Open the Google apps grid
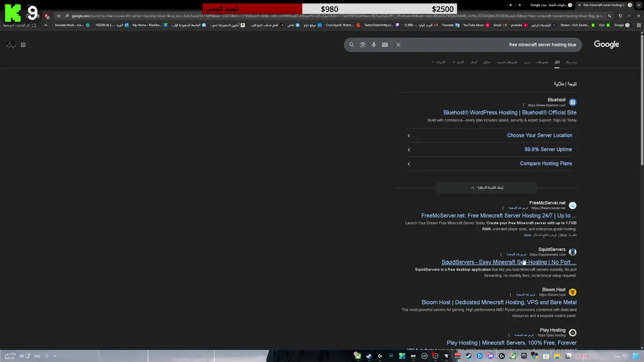 coord(23,45)
